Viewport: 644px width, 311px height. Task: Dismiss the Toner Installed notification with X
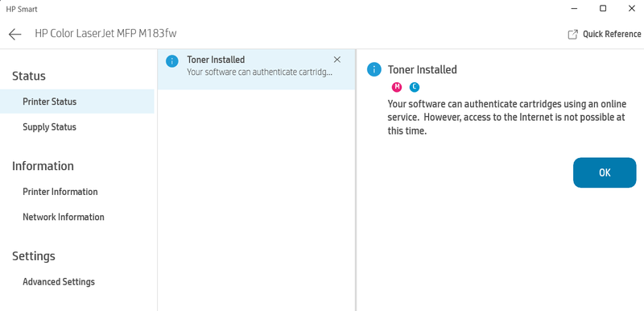pyautogui.click(x=337, y=60)
